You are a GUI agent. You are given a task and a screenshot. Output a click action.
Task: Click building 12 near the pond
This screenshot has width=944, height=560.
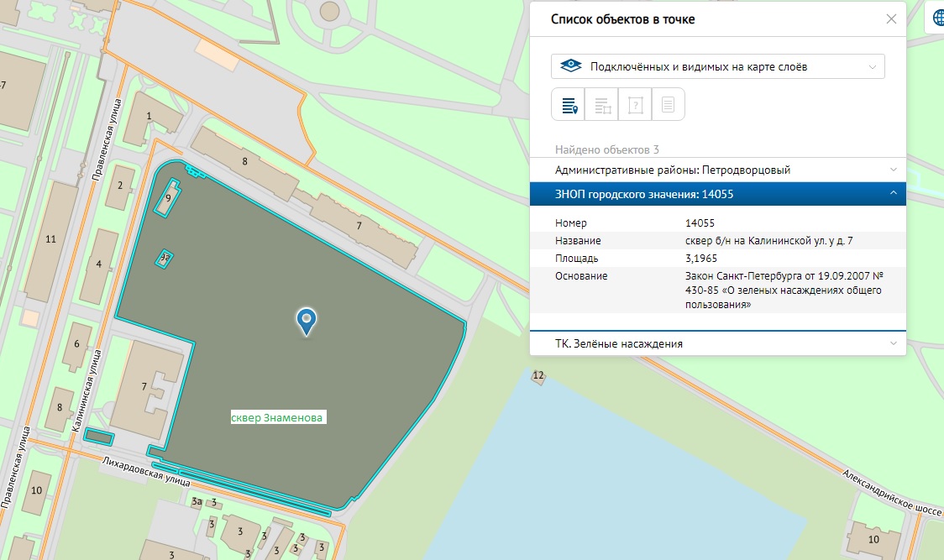pos(538,375)
